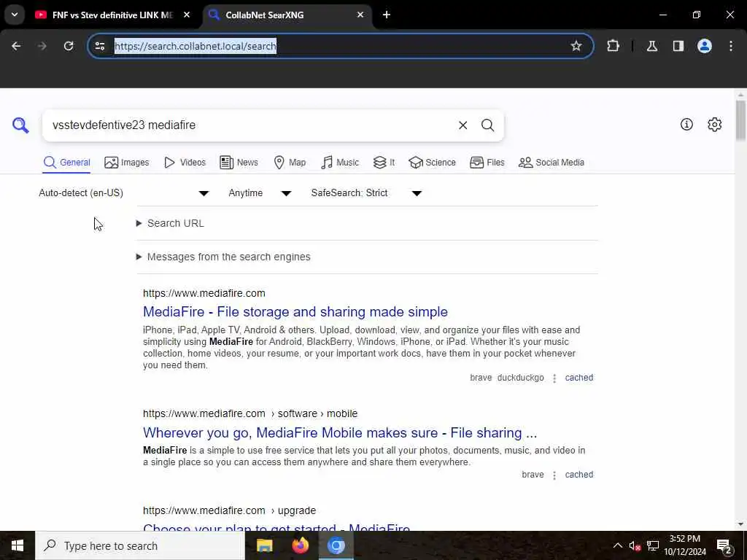Reload the current page
The width and height of the screenshot is (747, 560).
(69, 46)
